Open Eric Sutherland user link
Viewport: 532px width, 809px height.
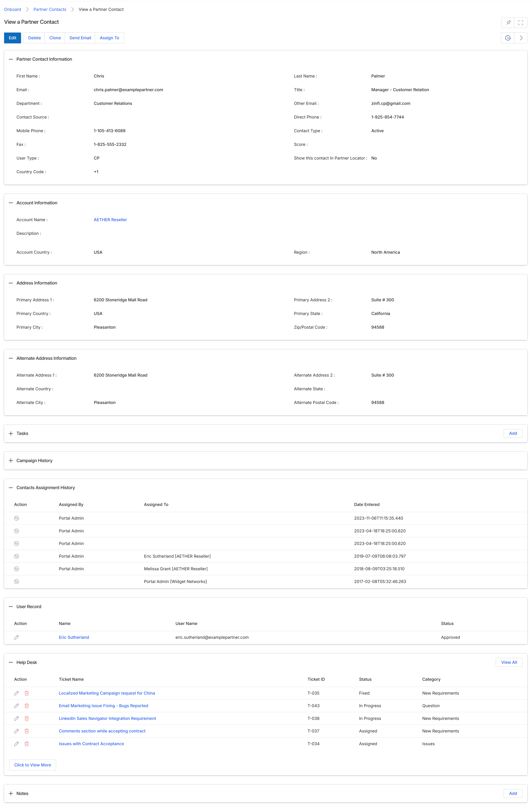click(74, 637)
